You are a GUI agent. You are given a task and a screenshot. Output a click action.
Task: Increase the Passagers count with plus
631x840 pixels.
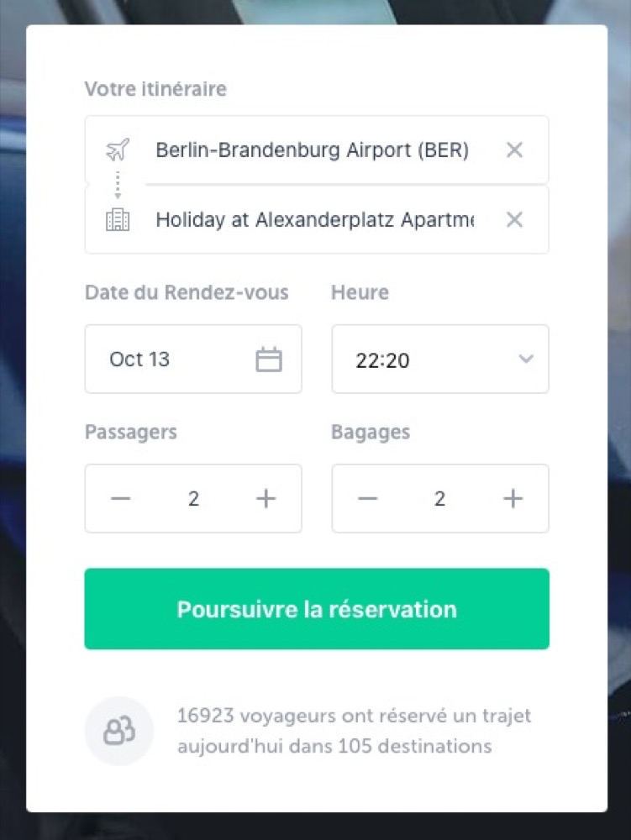pos(266,498)
